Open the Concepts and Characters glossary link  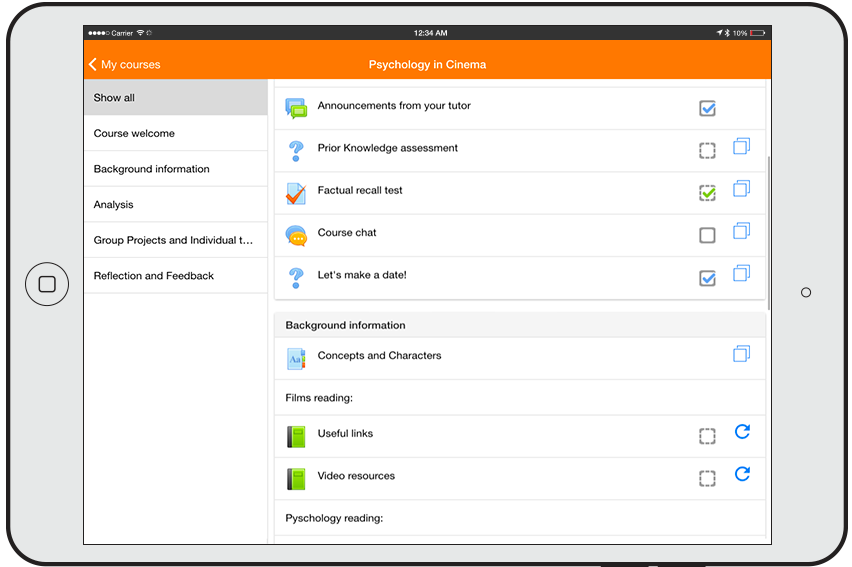379,356
